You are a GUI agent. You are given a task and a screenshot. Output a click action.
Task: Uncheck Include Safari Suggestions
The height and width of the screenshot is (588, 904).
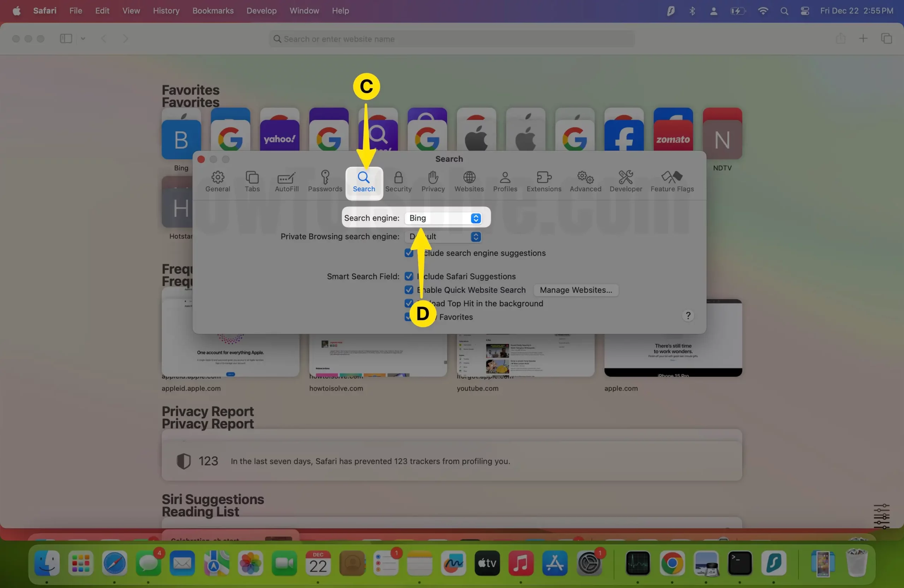409,276
